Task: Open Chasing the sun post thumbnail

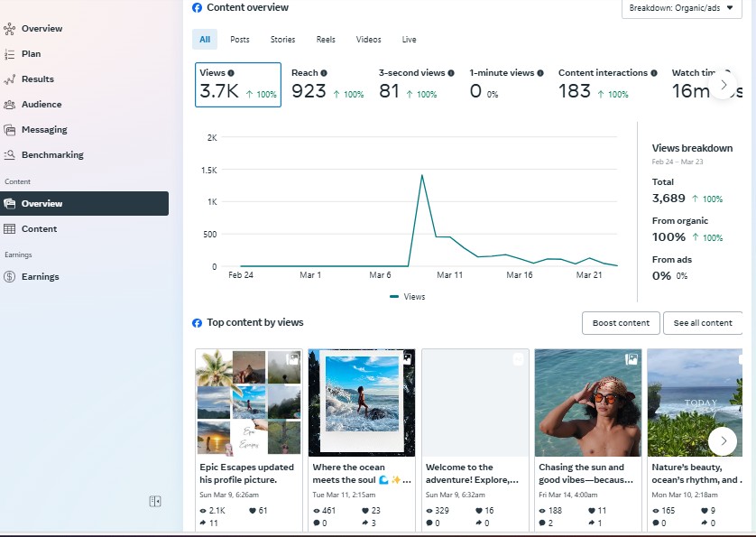Action: [x=588, y=403]
